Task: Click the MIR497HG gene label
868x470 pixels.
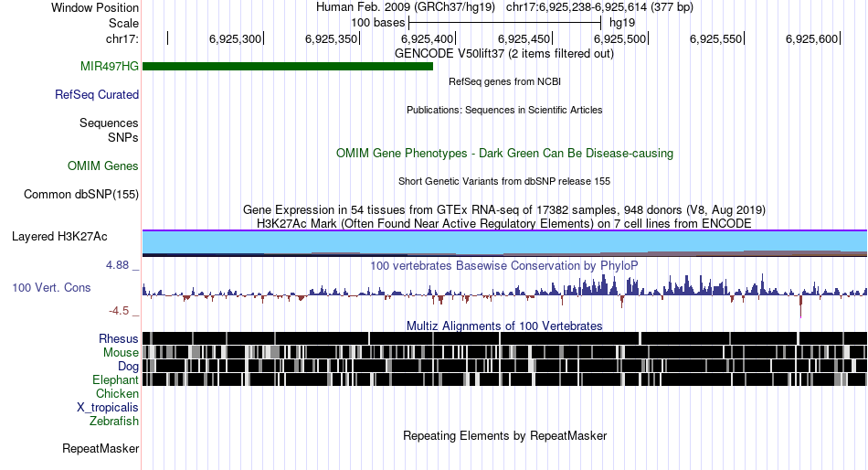Action: pyautogui.click(x=109, y=66)
